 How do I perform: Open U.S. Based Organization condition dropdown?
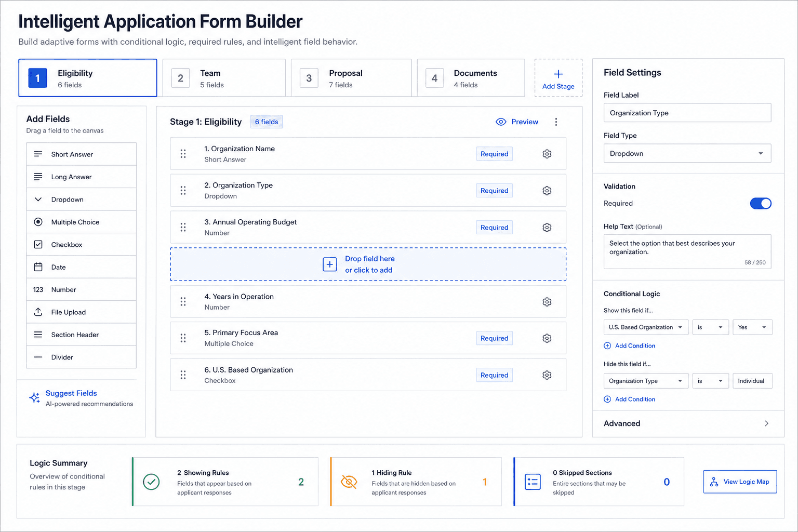tap(646, 327)
